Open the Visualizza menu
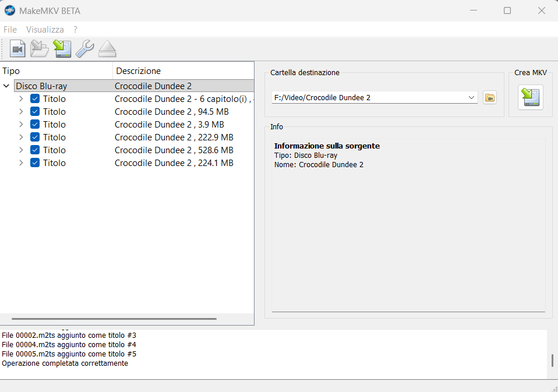 pos(45,30)
